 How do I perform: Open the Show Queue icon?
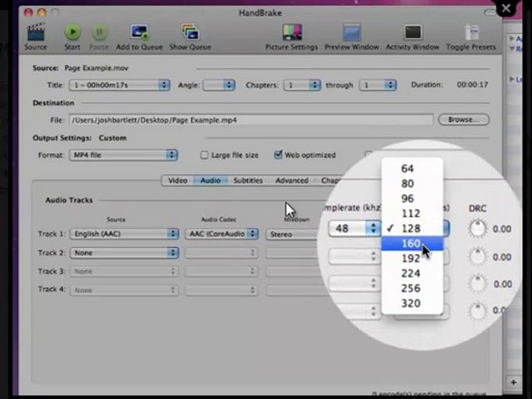[x=190, y=32]
